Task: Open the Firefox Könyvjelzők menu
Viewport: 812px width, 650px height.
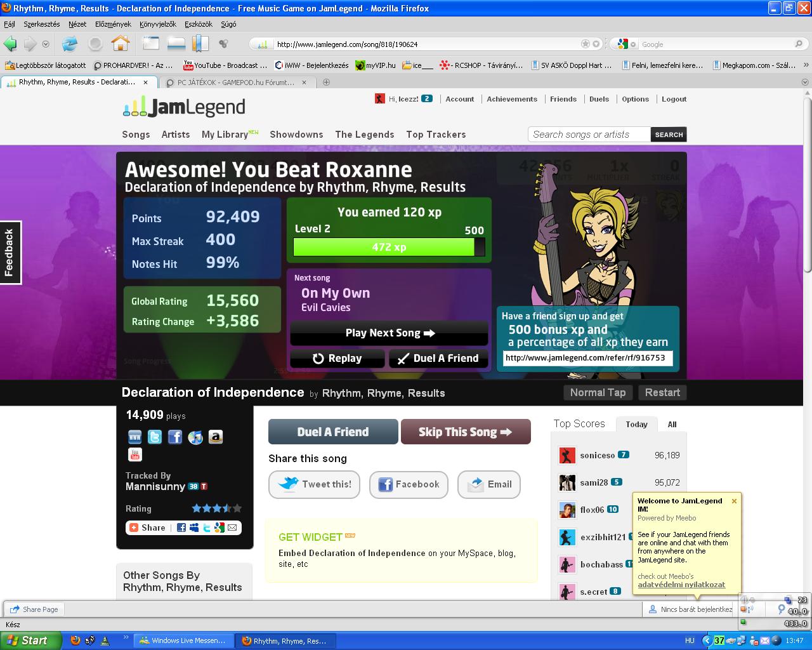Action: 158,24
